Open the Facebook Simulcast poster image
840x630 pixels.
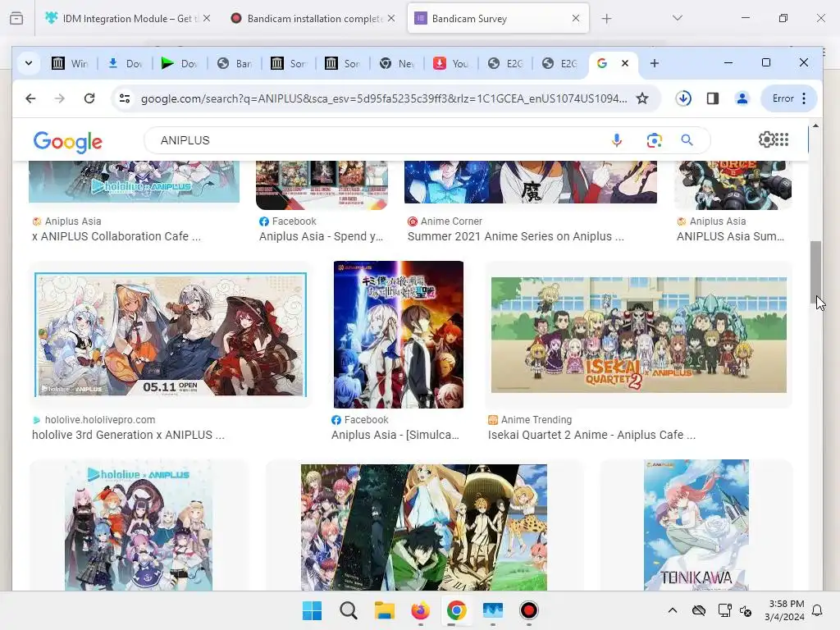pyautogui.click(x=398, y=335)
